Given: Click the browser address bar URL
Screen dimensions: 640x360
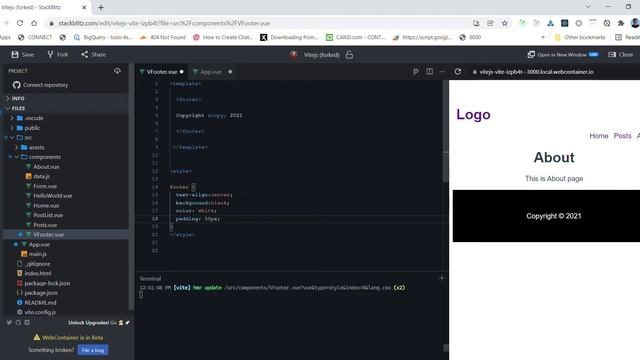Looking at the screenshot, I should click(164, 23).
